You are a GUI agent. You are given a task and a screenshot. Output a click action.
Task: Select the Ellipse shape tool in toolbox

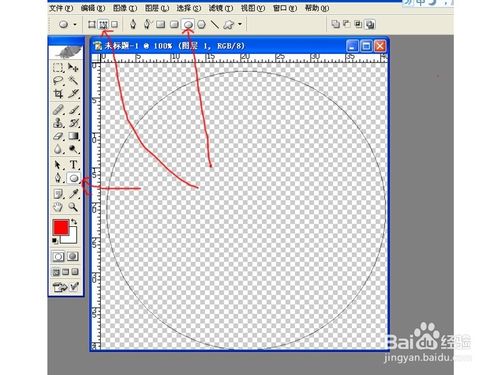[x=74, y=178]
